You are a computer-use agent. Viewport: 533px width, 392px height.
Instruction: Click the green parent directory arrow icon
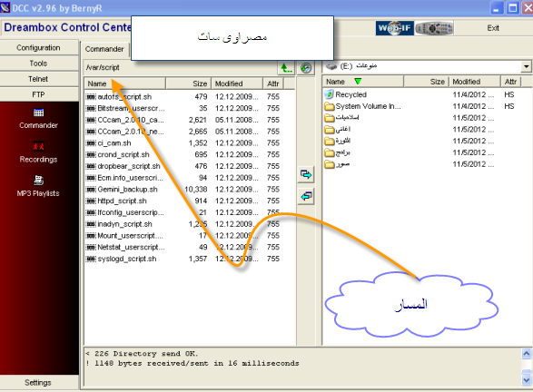286,67
